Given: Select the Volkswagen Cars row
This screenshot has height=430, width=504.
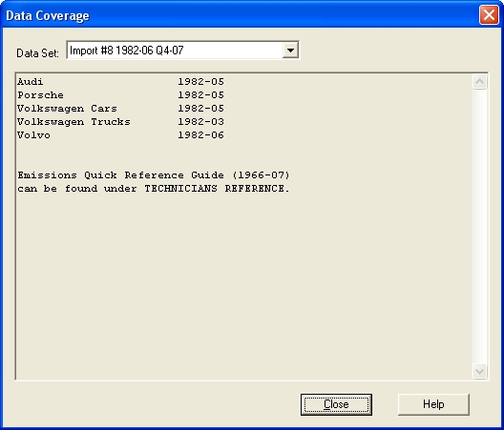Looking at the screenshot, I should coord(120,109).
